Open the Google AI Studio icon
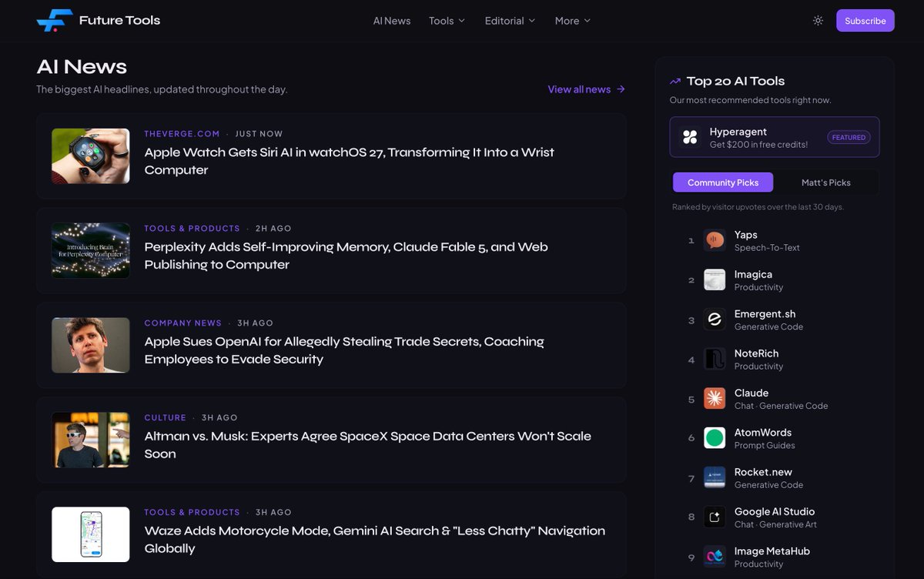The width and height of the screenshot is (924, 579). (715, 517)
